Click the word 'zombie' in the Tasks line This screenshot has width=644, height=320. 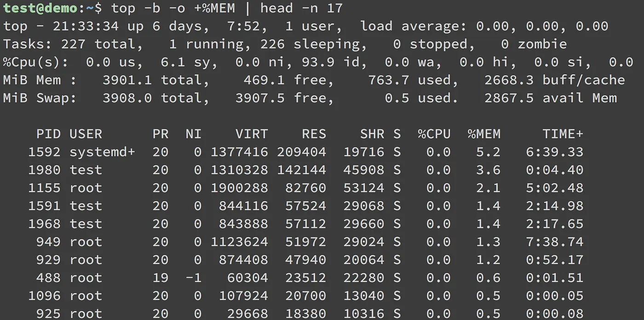[x=542, y=44]
